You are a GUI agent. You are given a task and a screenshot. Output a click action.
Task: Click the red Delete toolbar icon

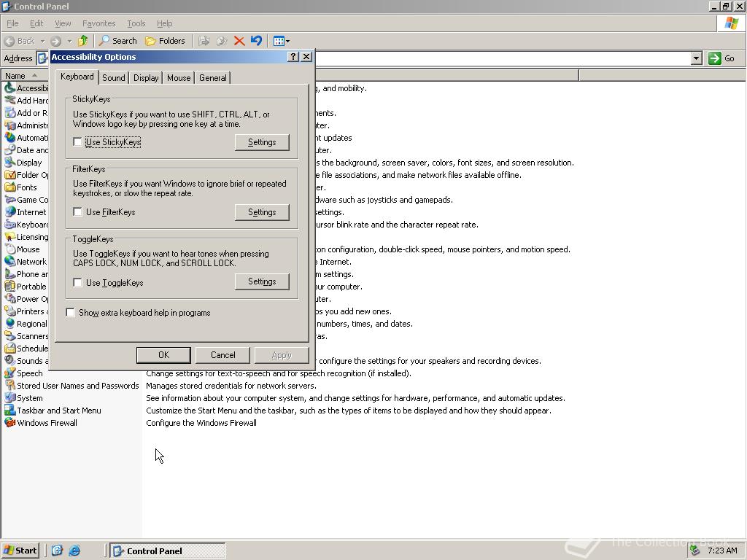(x=239, y=41)
